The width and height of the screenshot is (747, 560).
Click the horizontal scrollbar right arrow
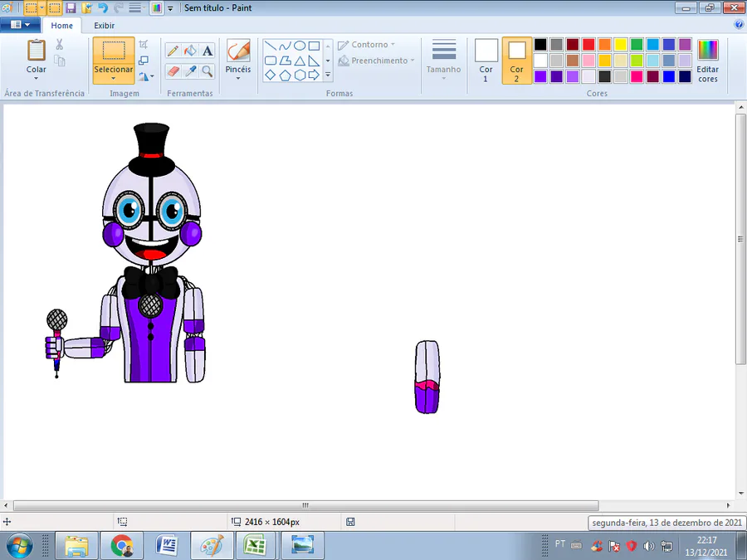pyautogui.click(x=728, y=505)
